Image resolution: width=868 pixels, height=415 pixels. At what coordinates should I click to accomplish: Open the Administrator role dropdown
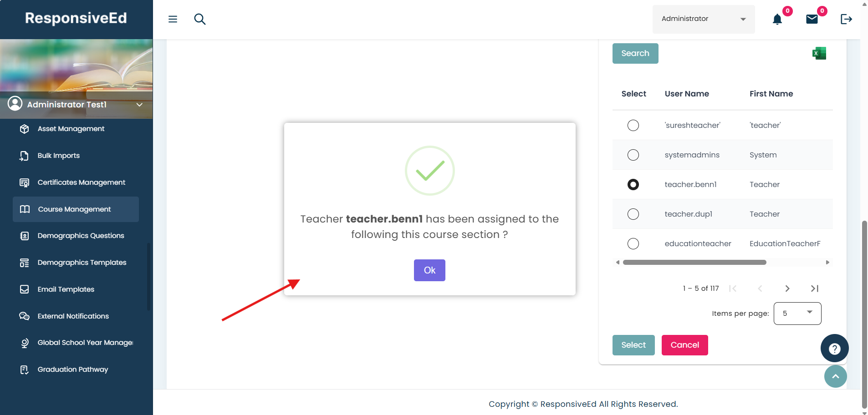tap(703, 19)
